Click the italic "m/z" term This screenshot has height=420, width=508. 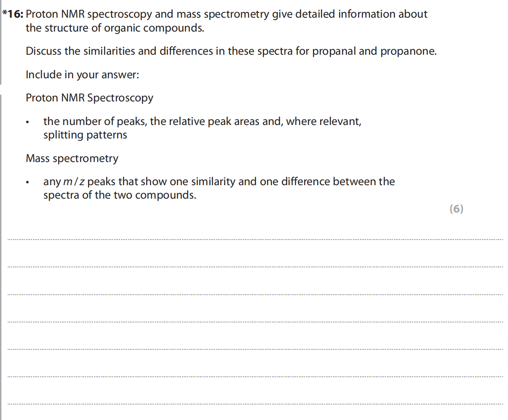click(75, 182)
